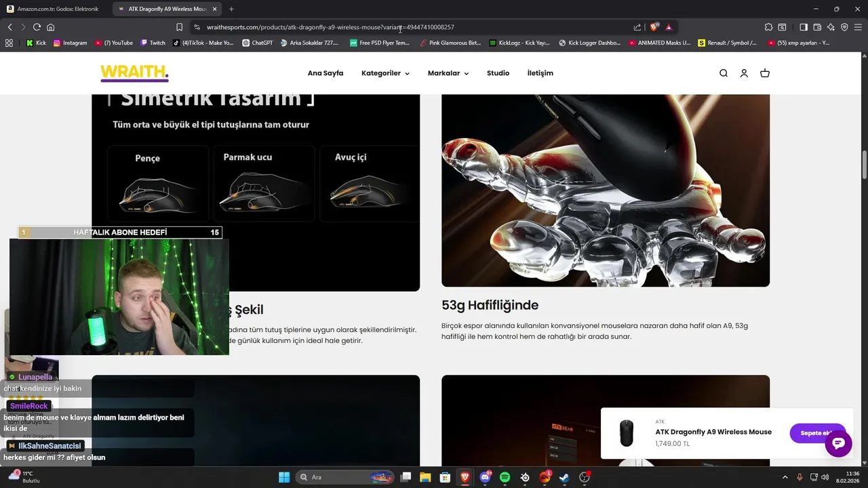The height and width of the screenshot is (488, 868).
Task: Click the transparent hand mouse image
Action: 606,190
